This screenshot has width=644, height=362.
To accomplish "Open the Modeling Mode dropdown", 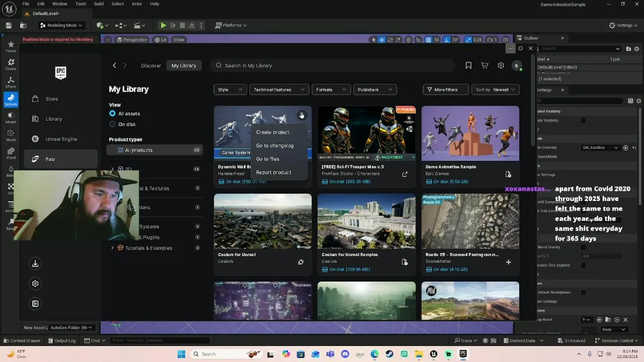I will pos(61,25).
